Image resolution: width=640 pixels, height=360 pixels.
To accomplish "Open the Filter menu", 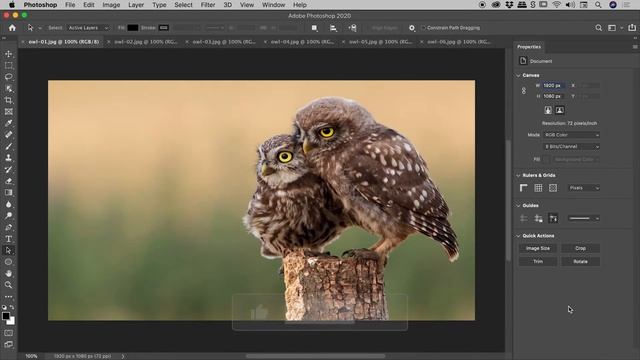I will [x=208, y=5].
